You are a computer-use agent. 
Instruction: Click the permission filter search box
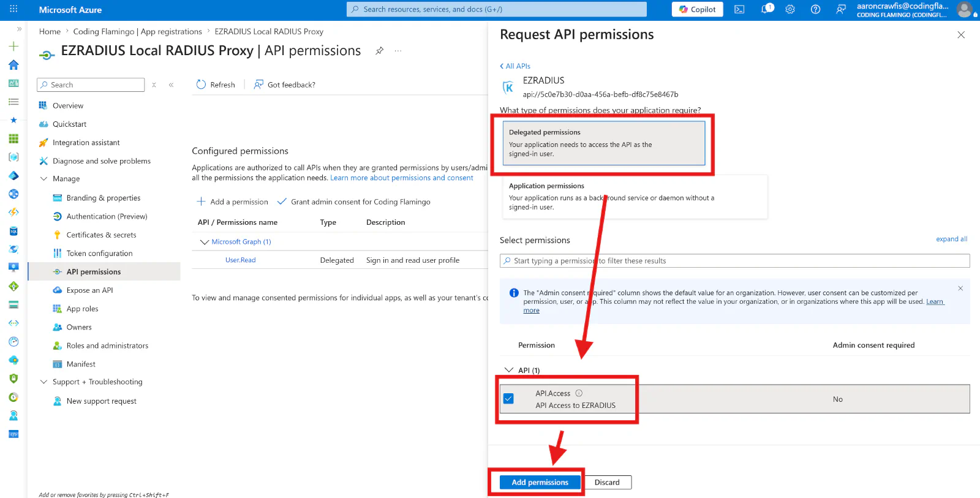734,261
